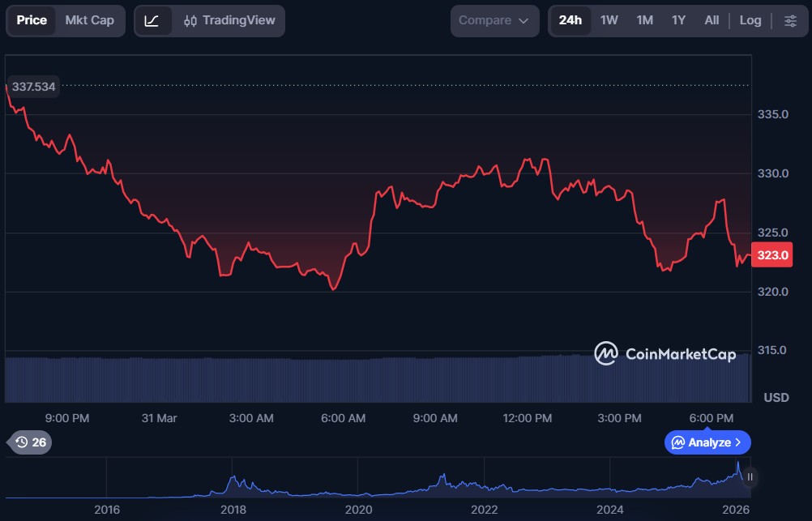
Task: Expand Analyze options via its chevron
Action: [x=738, y=442]
